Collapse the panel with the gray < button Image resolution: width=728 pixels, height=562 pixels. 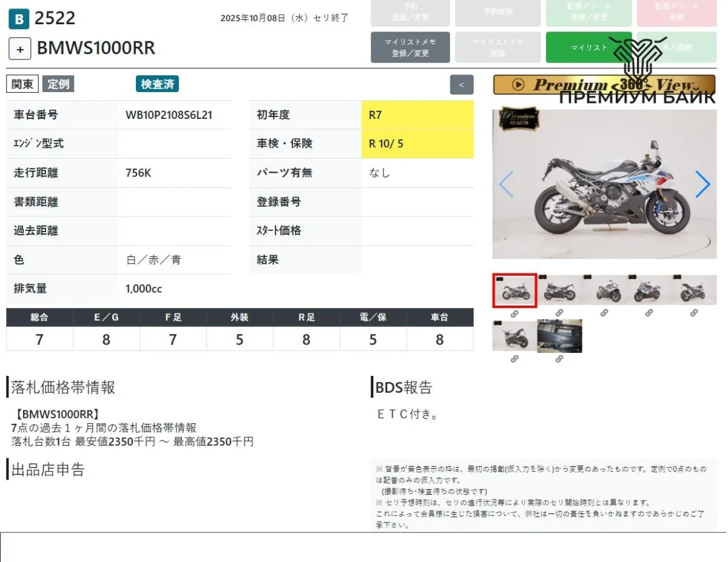pos(462,85)
